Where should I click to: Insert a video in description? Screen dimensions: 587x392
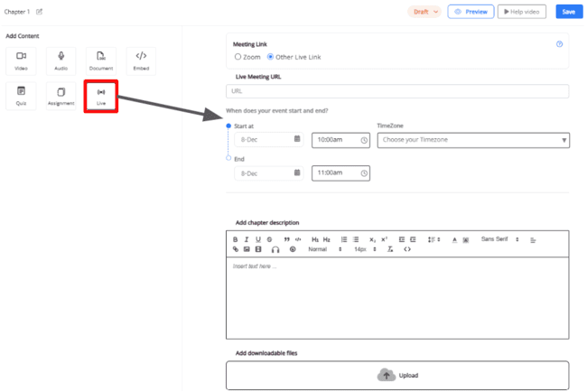pyautogui.click(x=258, y=249)
